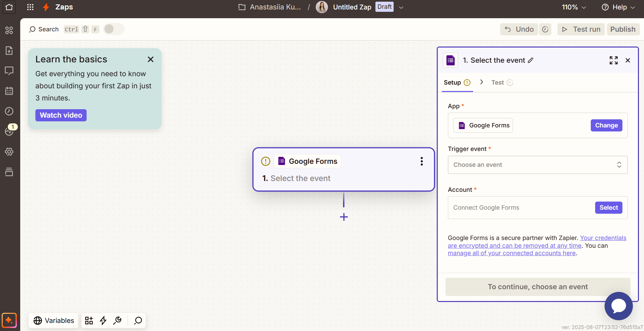Open the 110% zoom level dropdown

click(x=574, y=7)
